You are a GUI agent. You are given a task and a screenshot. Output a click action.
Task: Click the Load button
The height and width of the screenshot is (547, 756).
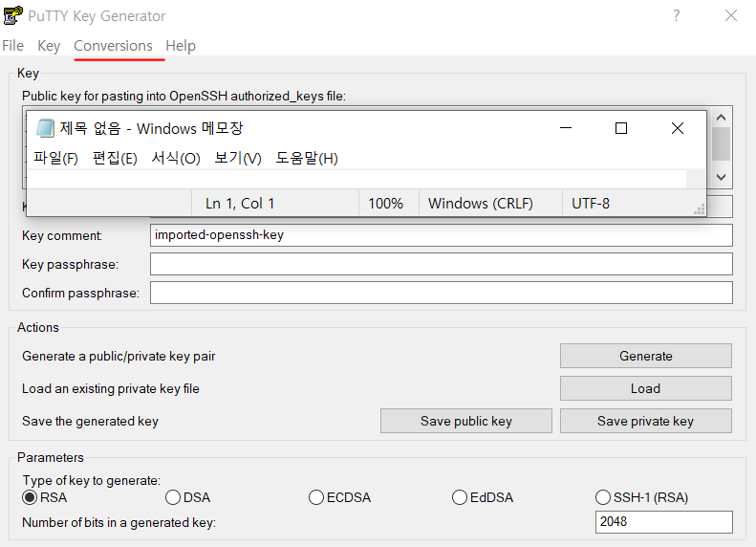[x=645, y=388]
